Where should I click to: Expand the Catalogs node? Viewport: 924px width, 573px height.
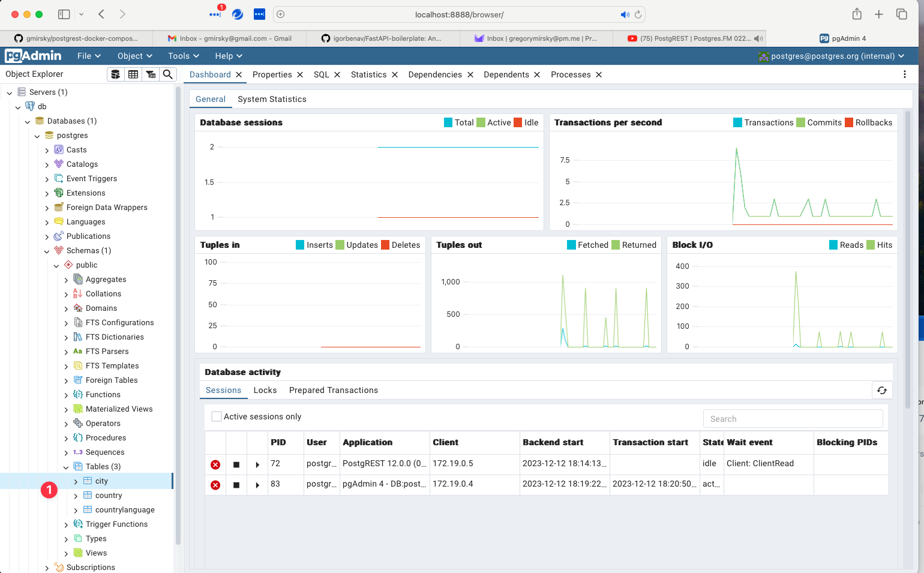coord(47,164)
